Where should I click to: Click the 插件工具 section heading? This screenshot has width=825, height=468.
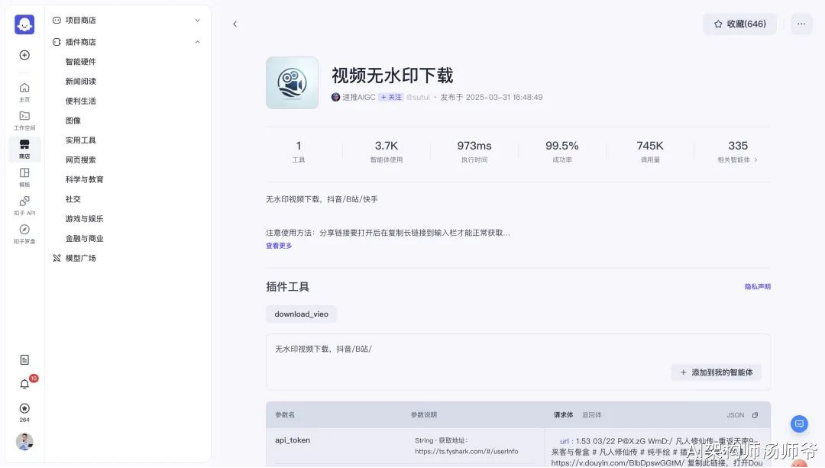click(287, 286)
